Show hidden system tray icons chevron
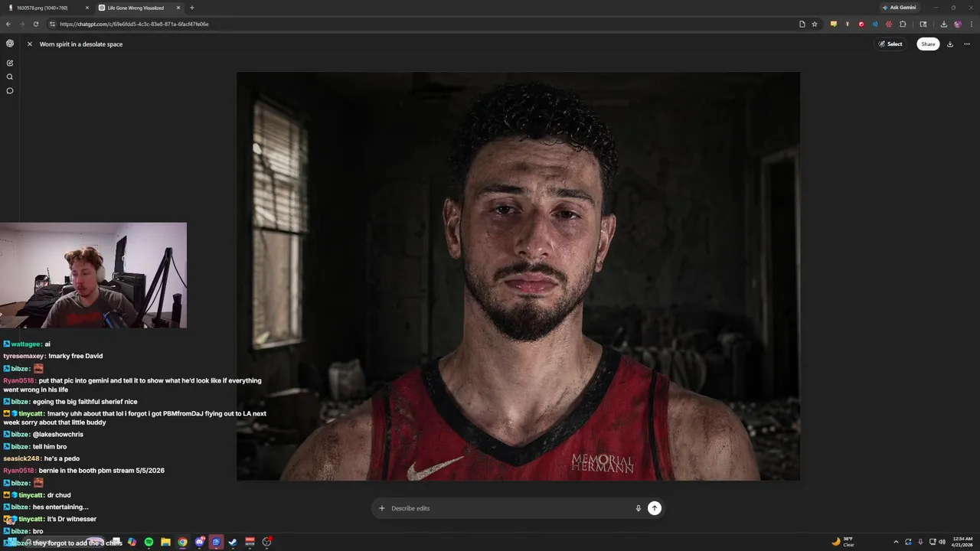This screenshot has height=551, width=980. pyautogui.click(x=896, y=542)
